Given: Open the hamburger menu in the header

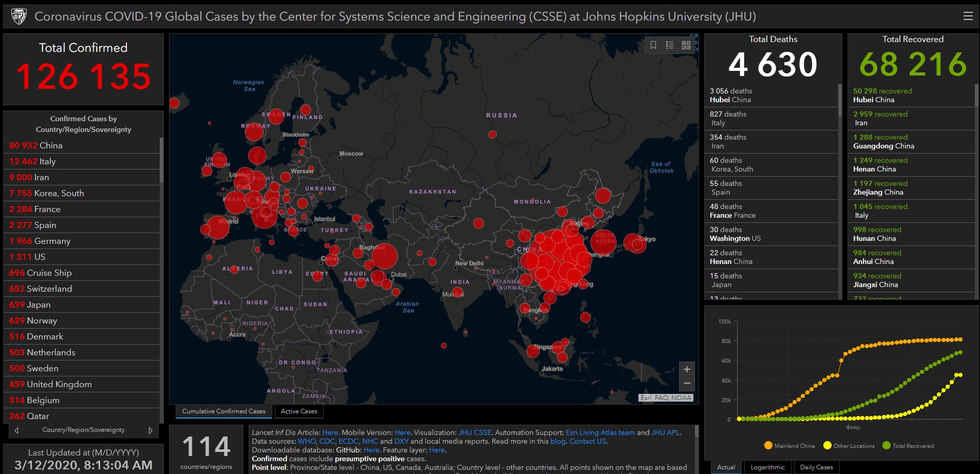Looking at the screenshot, I should coord(968,16).
